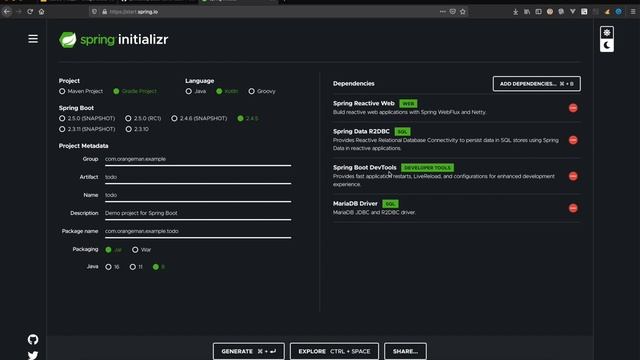
Task: Select Spring Boot 2.3.10
Action: (x=137, y=129)
